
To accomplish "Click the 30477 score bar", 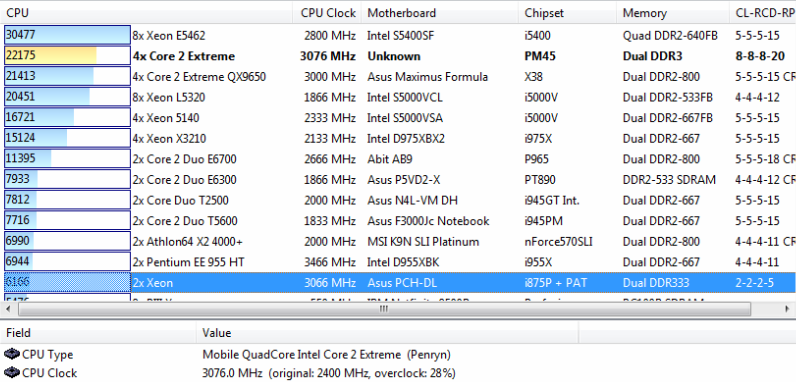I will [x=68, y=36].
